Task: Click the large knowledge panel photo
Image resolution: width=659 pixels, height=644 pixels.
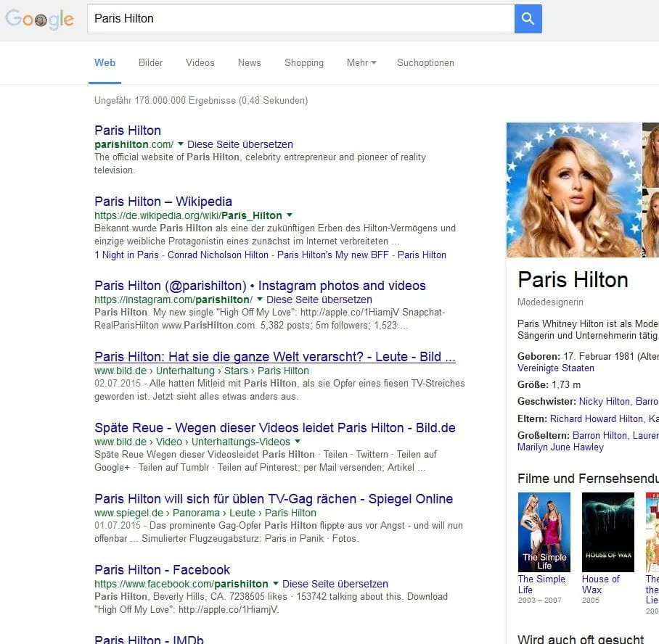Action: (573, 189)
